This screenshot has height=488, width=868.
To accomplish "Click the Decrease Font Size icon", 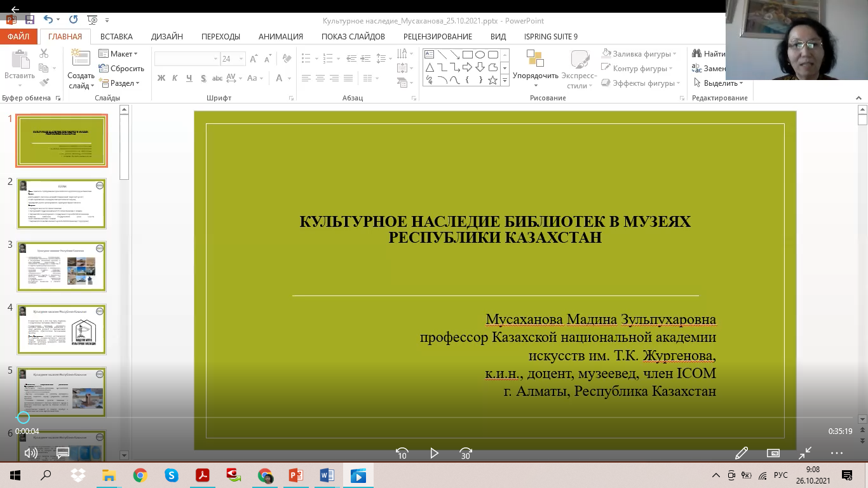I will pos(268,59).
